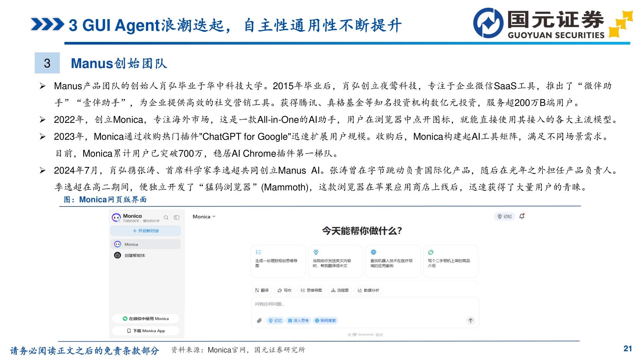Open the Monica model dropdown at top
The height and width of the screenshot is (362, 644).
click(x=204, y=217)
